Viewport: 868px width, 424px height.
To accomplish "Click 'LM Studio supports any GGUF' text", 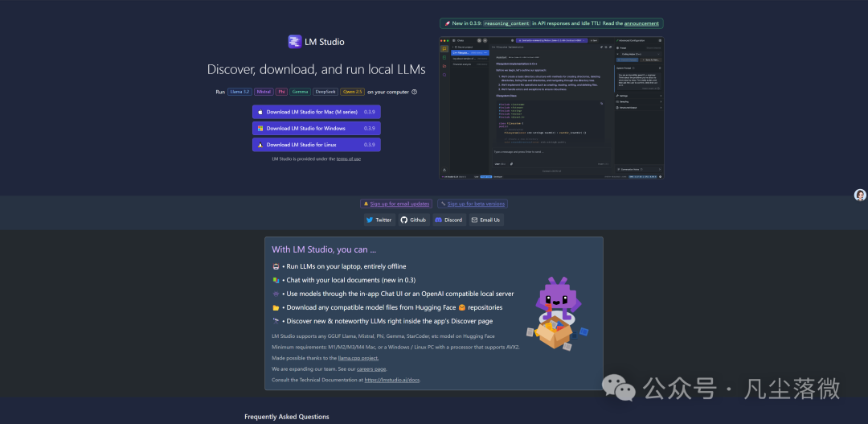I will (383, 336).
